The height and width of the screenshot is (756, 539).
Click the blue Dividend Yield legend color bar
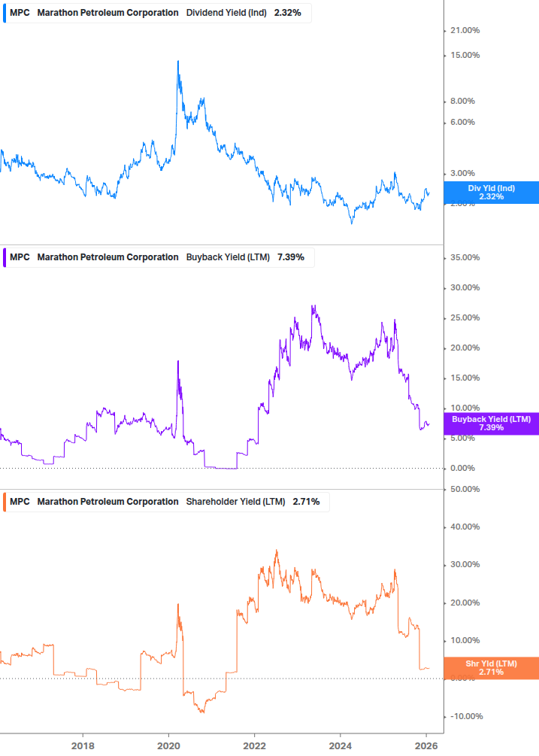5,13
